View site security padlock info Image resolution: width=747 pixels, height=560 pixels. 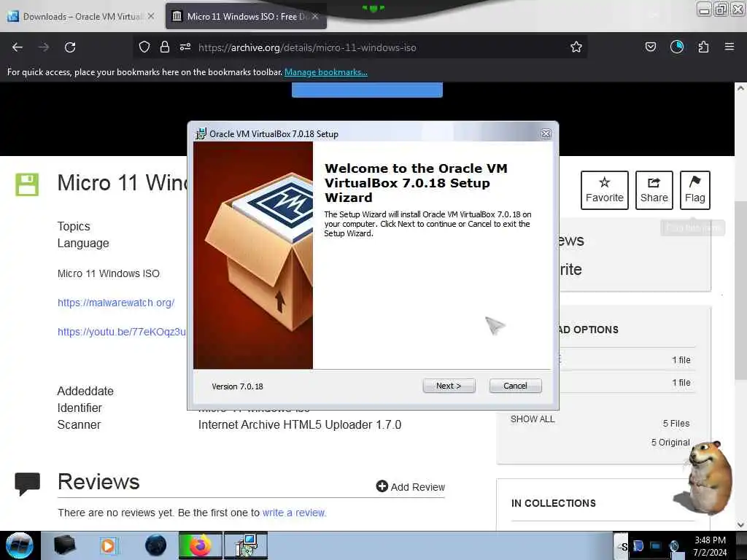click(165, 47)
